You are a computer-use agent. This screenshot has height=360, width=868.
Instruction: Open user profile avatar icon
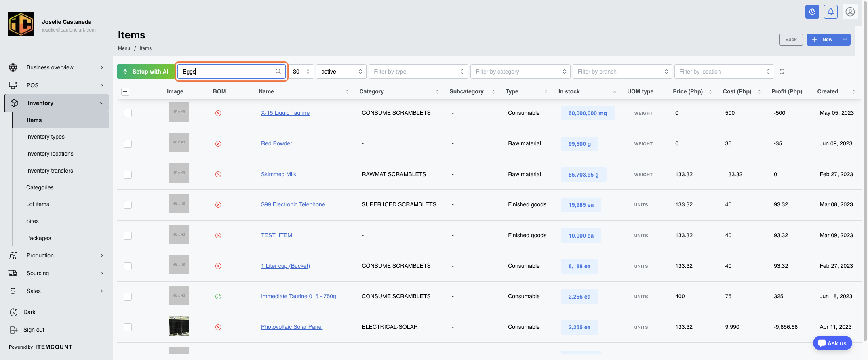[x=850, y=12]
